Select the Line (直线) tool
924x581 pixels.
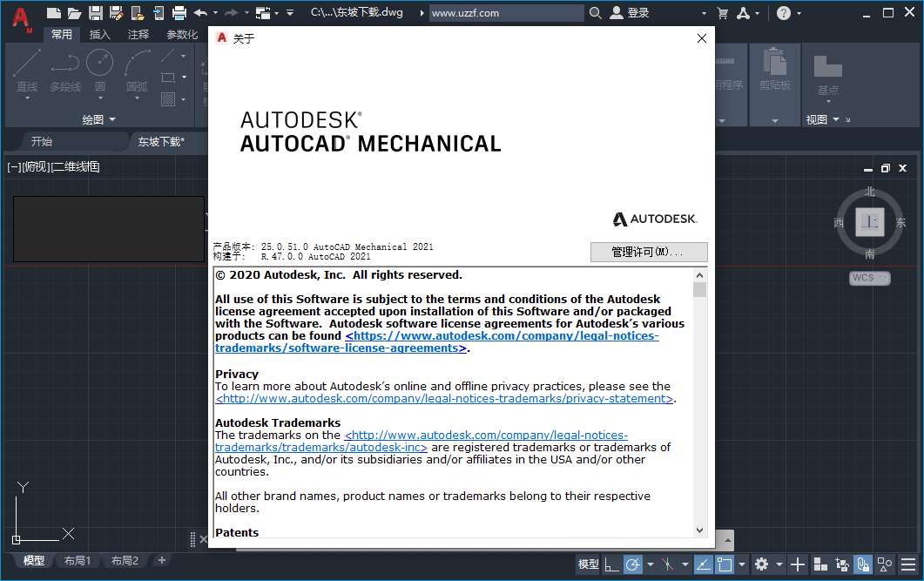click(x=27, y=71)
